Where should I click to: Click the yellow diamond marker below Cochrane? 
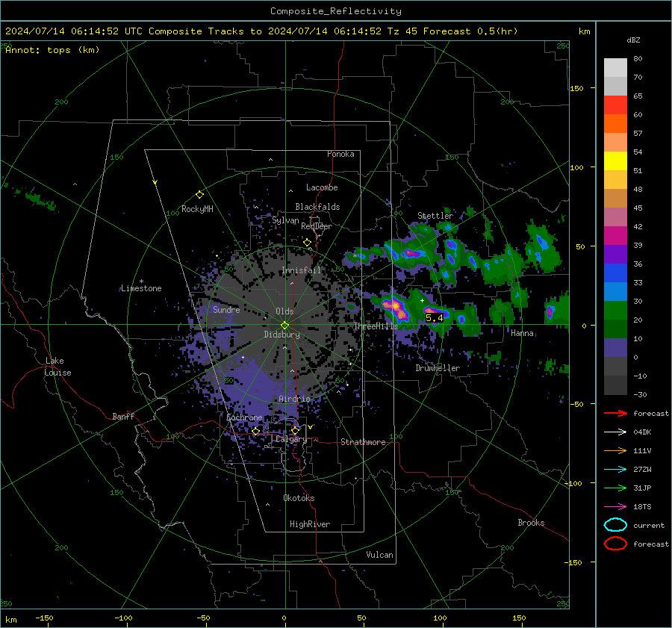tap(256, 432)
